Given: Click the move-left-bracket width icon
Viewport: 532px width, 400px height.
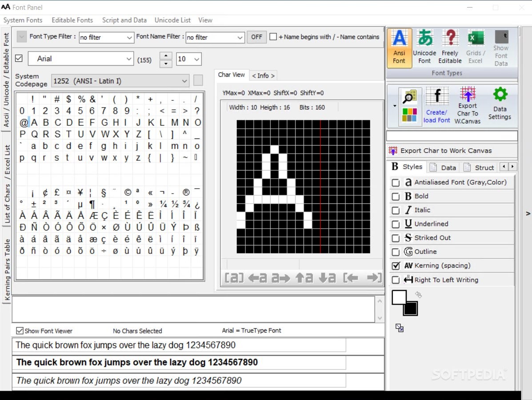Looking at the screenshot, I should pyautogui.click(x=351, y=278).
